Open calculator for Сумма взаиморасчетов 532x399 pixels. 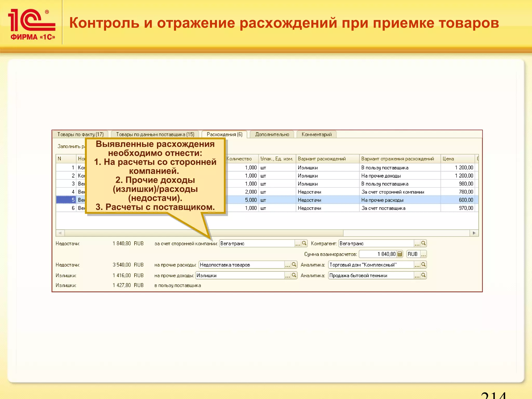[x=400, y=254]
